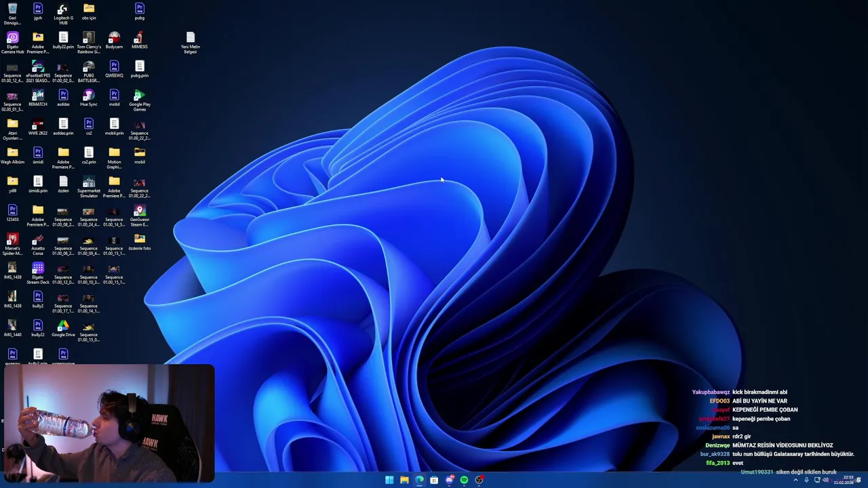Select the 123455 Premiere project icon
This screenshot has height=488, width=868.
[12, 213]
